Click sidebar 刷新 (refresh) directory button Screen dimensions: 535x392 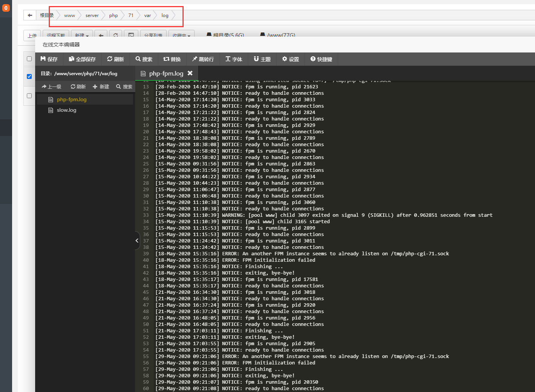tap(78, 86)
